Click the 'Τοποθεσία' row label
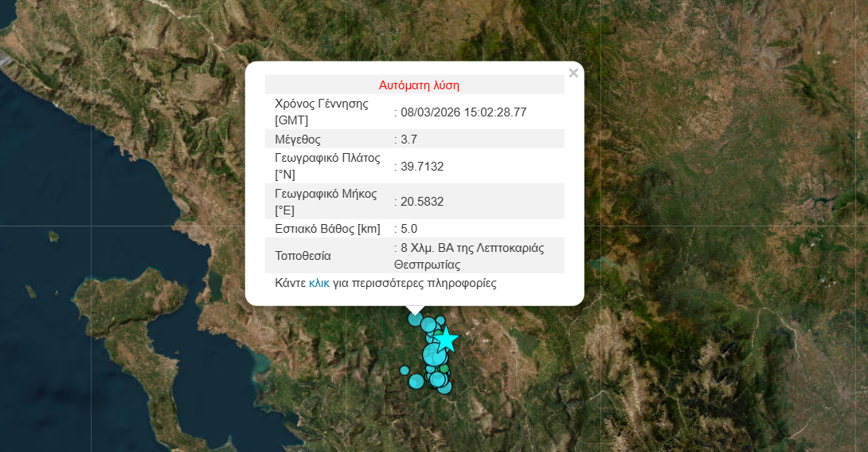Screen dimensions: 868x452 click(303, 256)
